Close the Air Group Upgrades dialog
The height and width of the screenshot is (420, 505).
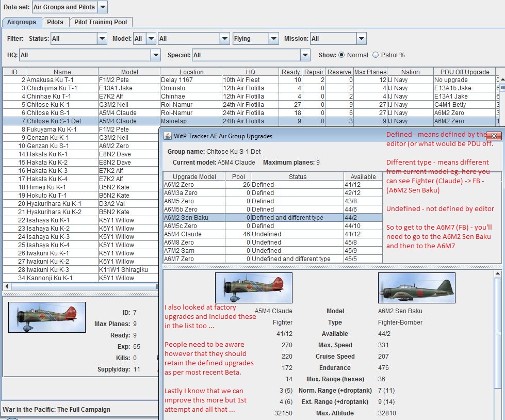[x=494, y=136]
